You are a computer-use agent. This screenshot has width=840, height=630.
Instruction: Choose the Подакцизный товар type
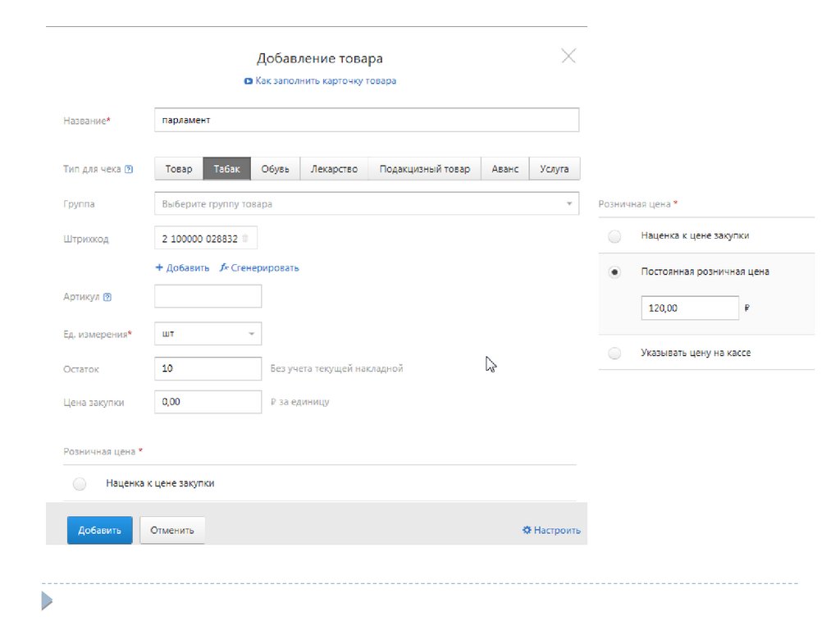(424, 169)
